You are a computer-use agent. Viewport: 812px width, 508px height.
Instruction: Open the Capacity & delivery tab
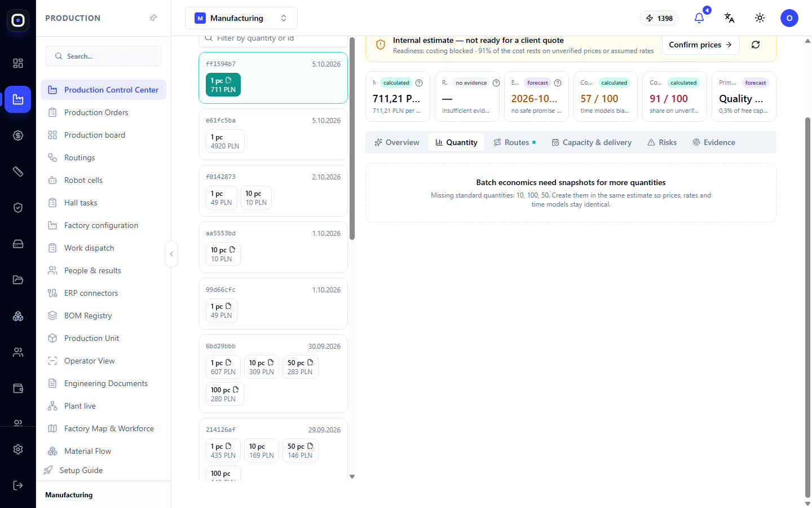coord(592,142)
